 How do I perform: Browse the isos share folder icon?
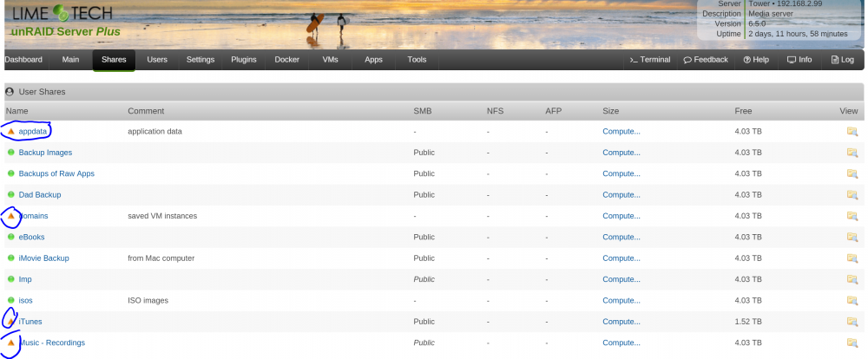pyautogui.click(x=852, y=300)
